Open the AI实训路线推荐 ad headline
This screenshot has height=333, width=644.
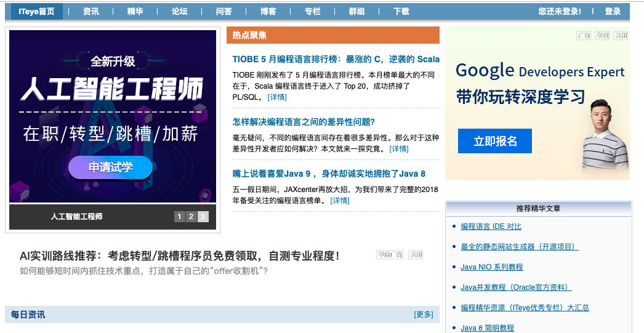(x=180, y=256)
